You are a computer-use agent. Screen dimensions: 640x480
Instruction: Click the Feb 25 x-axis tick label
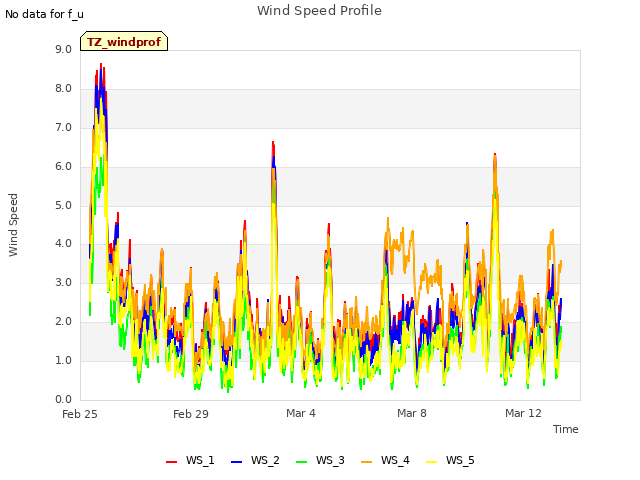80,414
